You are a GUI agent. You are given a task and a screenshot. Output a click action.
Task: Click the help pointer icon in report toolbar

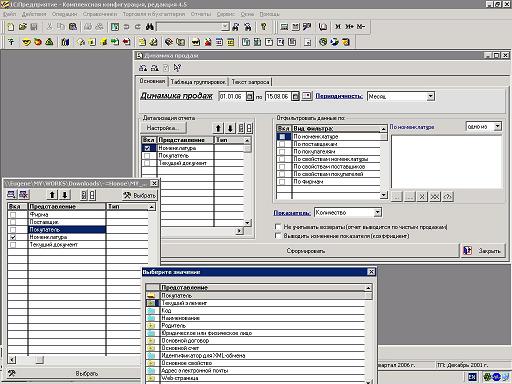[x=177, y=68]
